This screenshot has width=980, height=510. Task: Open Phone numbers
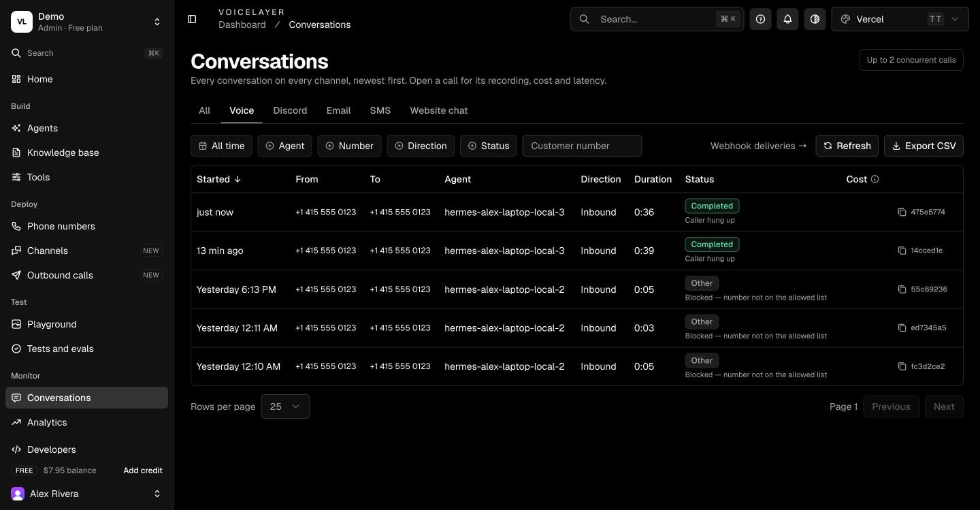pos(86,226)
